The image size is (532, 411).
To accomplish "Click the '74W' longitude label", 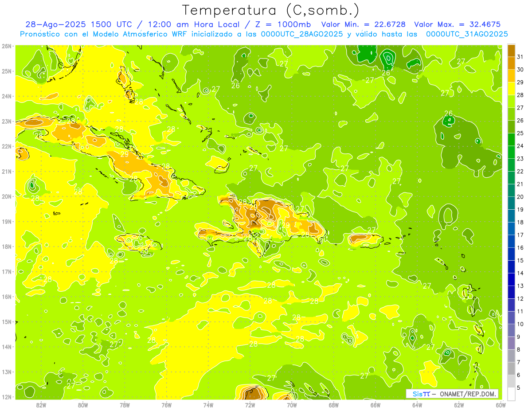I will (208, 405).
